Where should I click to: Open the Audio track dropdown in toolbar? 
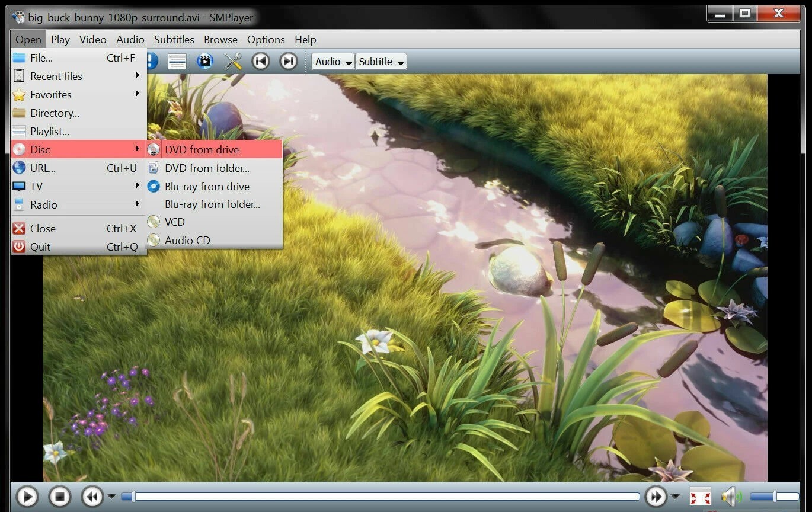[x=333, y=62]
